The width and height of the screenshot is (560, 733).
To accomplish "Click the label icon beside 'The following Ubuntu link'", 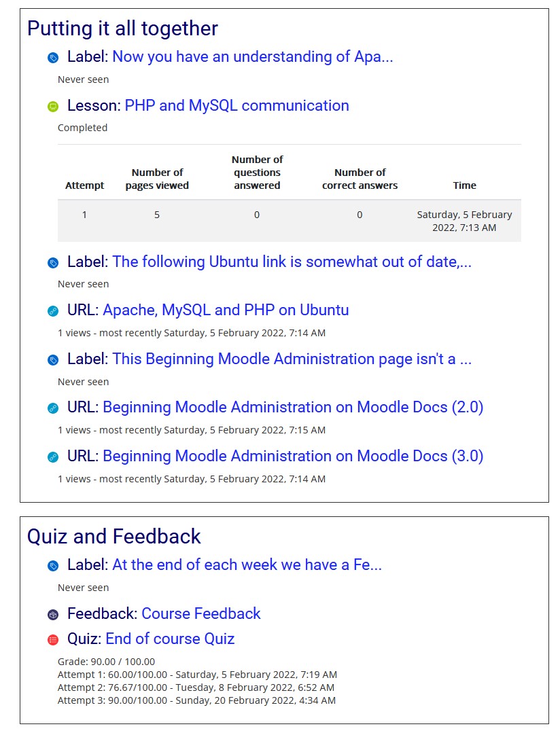I will click(x=53, y=263).
